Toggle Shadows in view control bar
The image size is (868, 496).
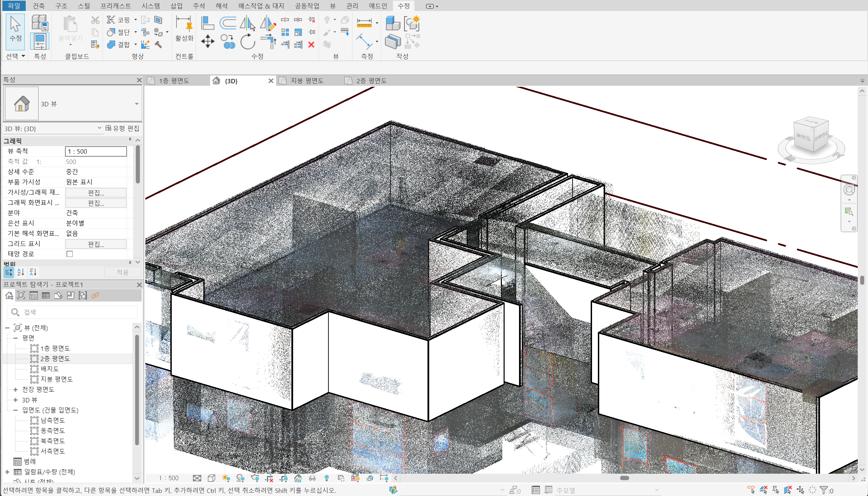(240, 478)
